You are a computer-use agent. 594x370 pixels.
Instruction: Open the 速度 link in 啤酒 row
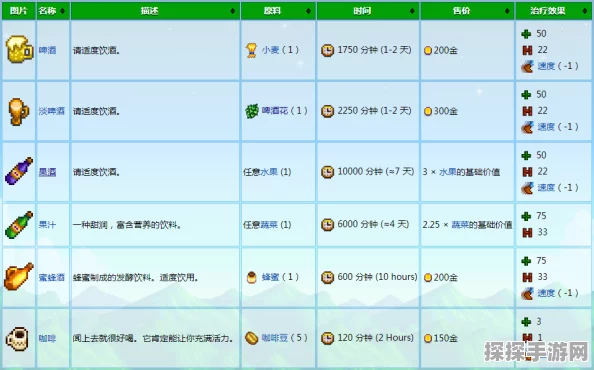(x=546, y=66)
